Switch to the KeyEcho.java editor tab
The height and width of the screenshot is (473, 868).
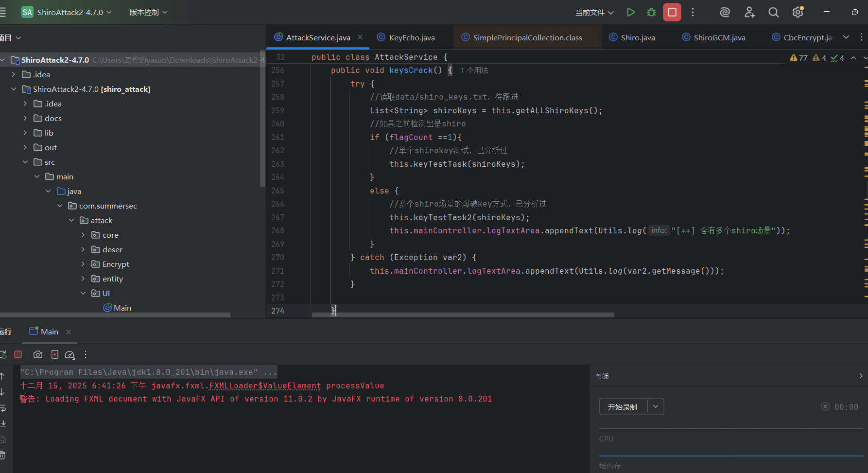point(411,37)
